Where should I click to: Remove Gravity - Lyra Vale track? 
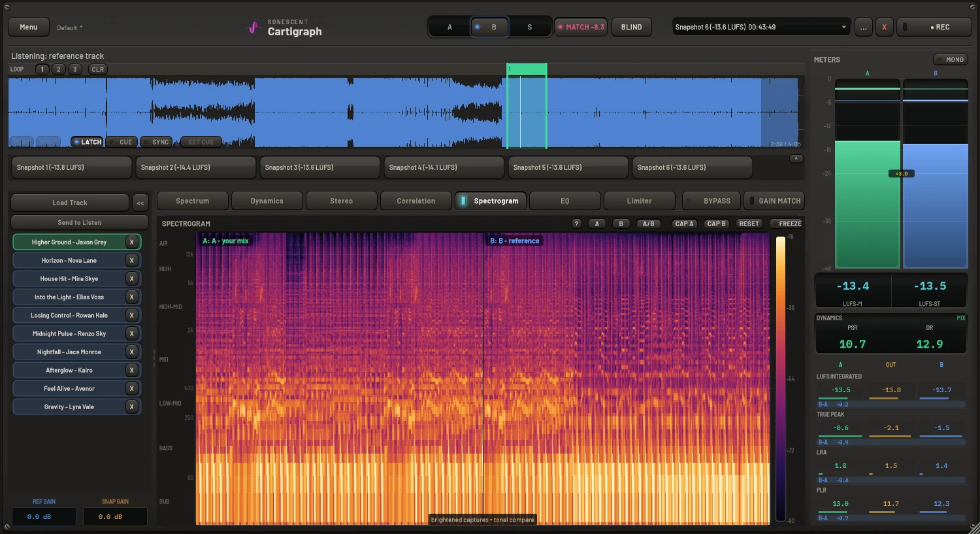[131, 407]
